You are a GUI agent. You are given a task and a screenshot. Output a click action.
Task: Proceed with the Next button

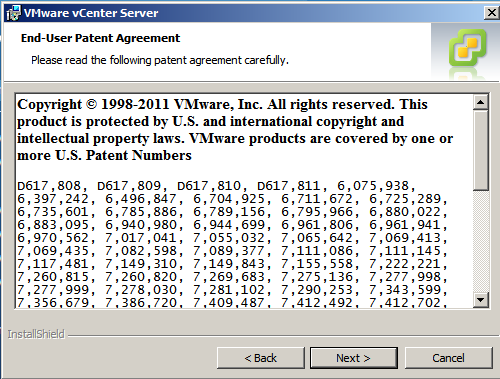click(x=354, y=358)
